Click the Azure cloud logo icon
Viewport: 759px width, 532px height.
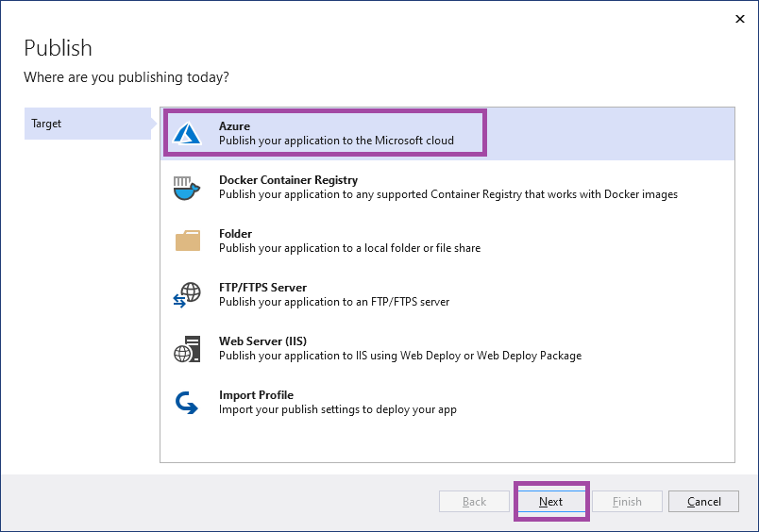(x=187, y=133)
